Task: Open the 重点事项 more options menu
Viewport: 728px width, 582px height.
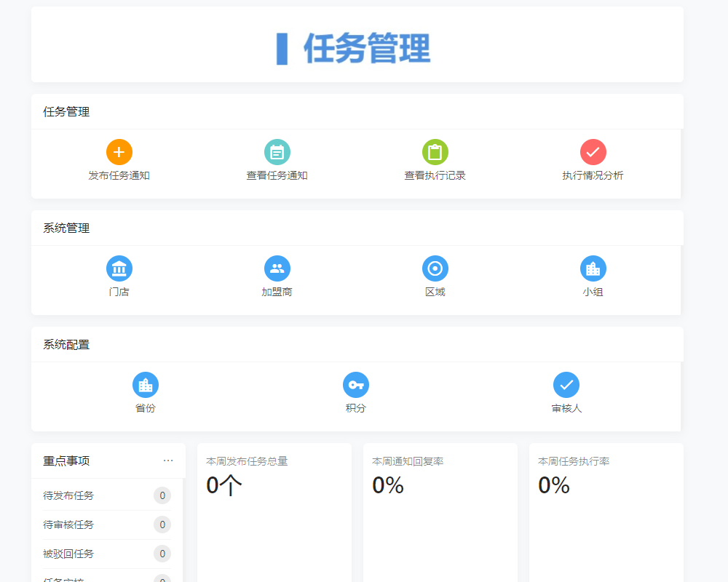Action: tap(168, 461)
